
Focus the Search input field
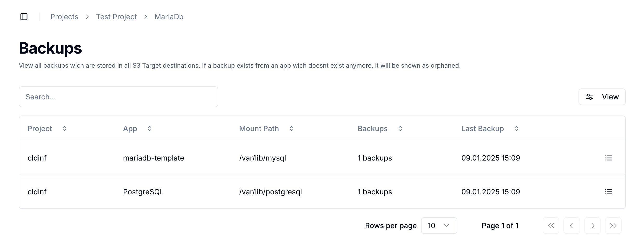119,97
